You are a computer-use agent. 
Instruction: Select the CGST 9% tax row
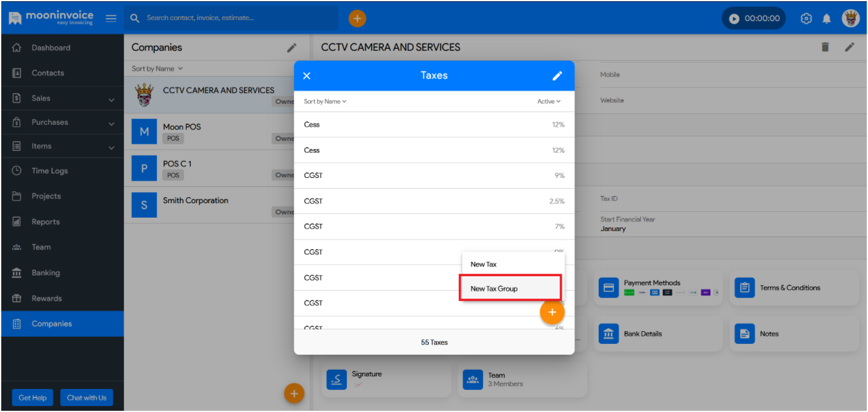pos(434,176)
